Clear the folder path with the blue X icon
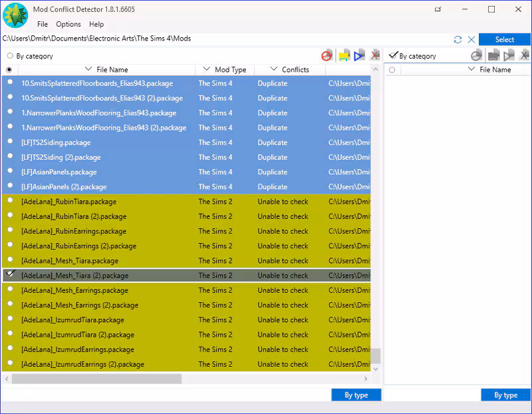 [471, 40]
